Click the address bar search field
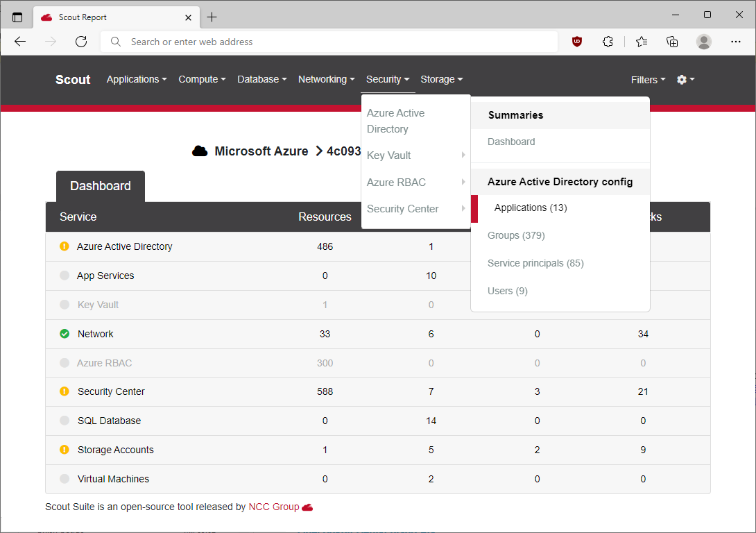This screenshot has height=533, width=756. pyautogui.click(x=329, y=42)
